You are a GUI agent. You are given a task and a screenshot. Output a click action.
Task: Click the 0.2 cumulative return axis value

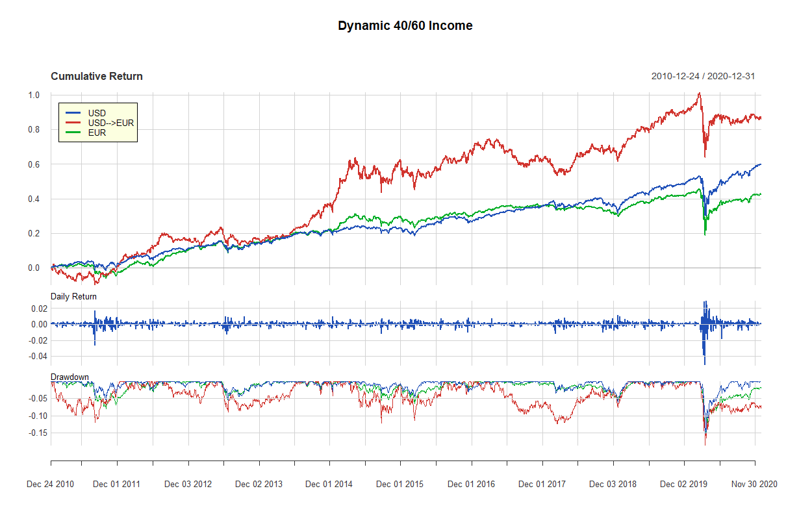[x=34, y=233]
